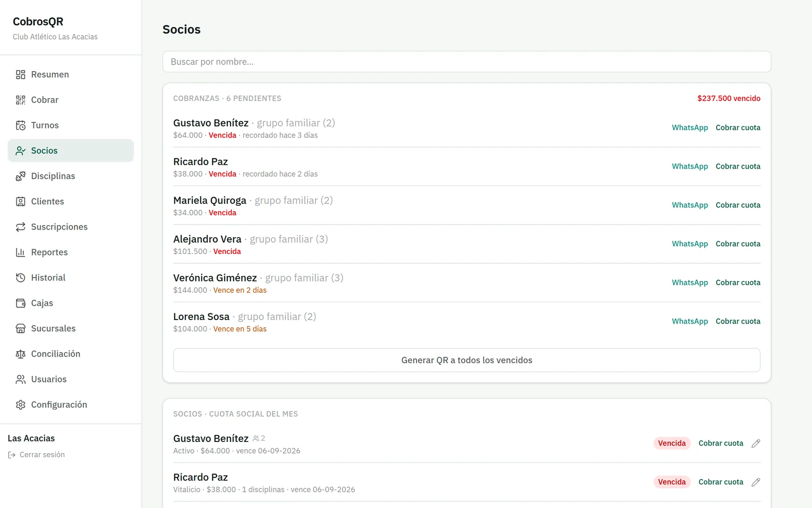Click the Socios person icon
812x508 pixels.
(x=20, y=151)
